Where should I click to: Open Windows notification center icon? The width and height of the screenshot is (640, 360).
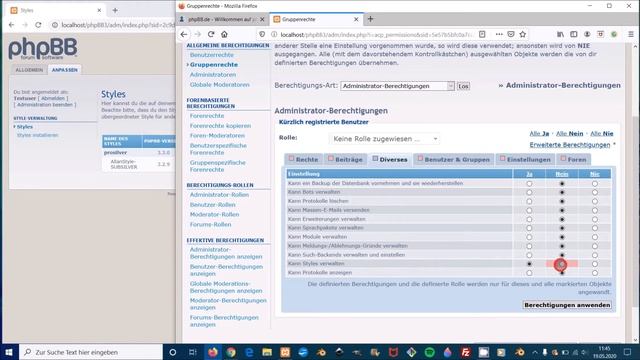point(628,352)
